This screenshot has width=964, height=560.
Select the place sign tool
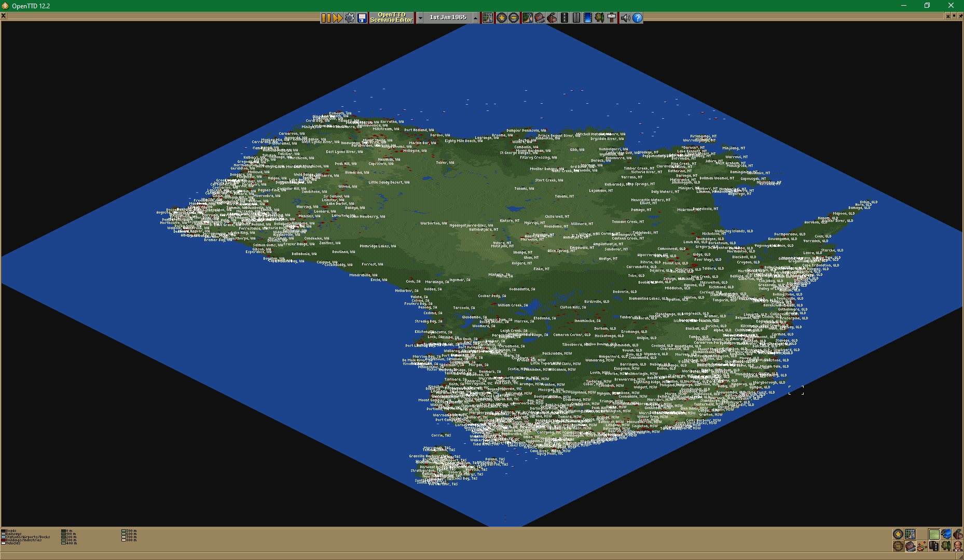point(612,18)
